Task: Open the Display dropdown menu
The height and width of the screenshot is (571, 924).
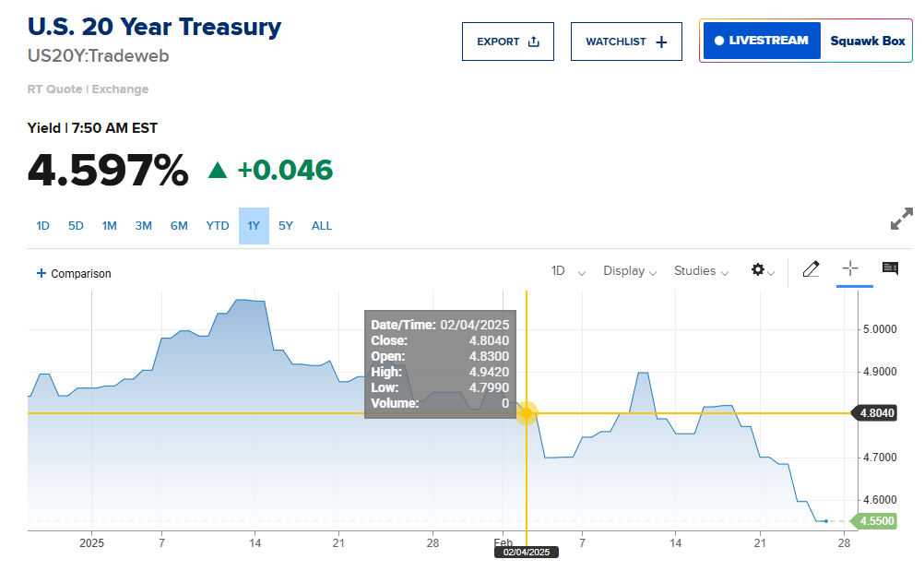Action: click(x=630, y=271)
